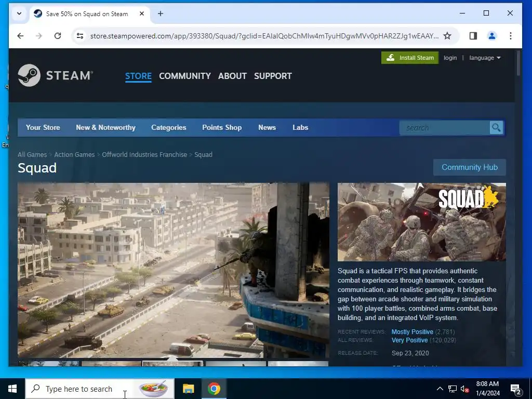Go to Points Shop
This screenshot has width=532, height=399.
click(222, 128)
